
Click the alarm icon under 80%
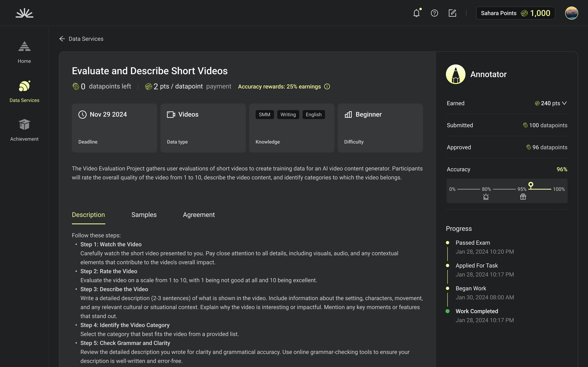(486, 197)
